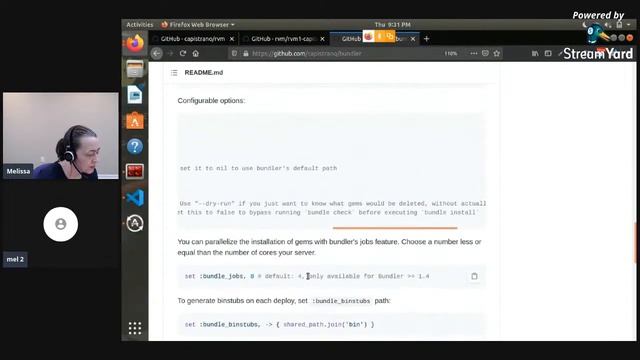
Task: Go back with Firefox back arrow
Action: pos(156,53)
